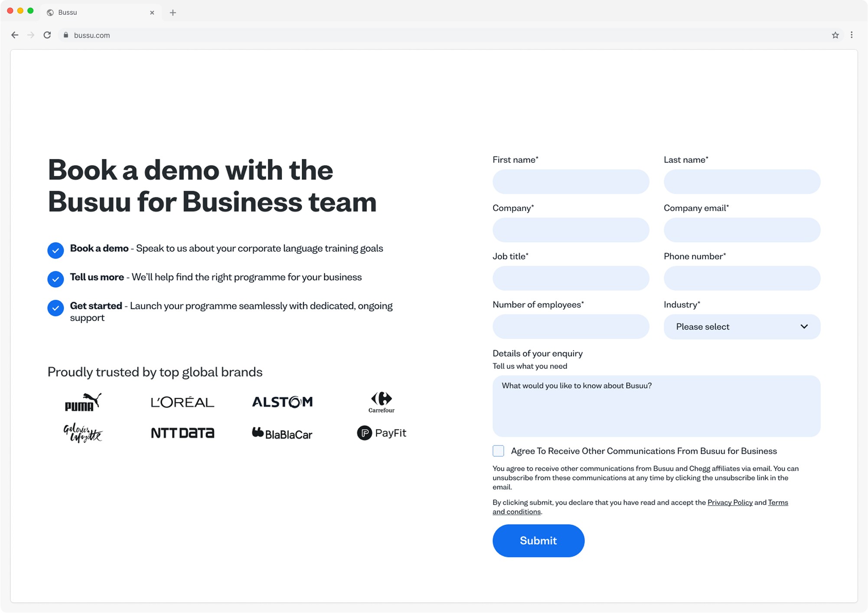This screenshot has width=868, height=613.
Task: Open the Industry Please select dropdown
Action: pos(742,327)
